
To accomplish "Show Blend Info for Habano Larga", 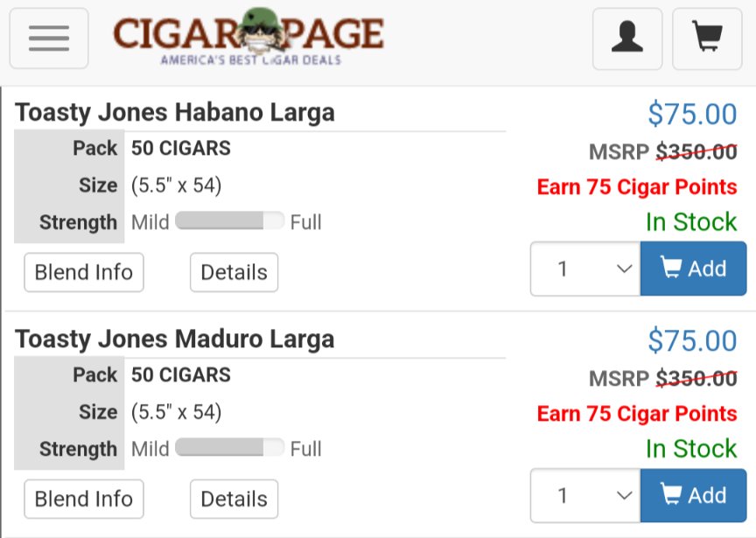I will click(84, 272).
